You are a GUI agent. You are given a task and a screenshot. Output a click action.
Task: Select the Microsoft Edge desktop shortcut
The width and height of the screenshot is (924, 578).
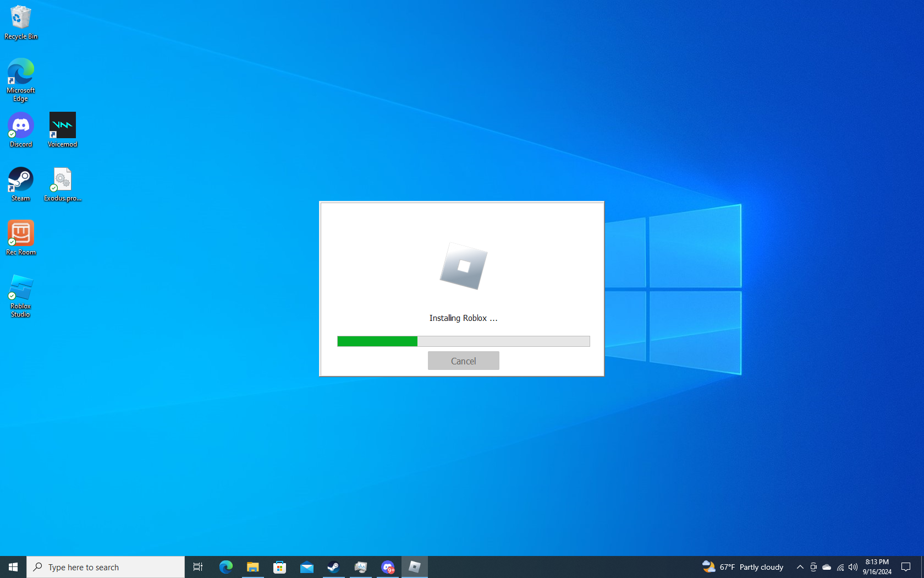(21, 80)
